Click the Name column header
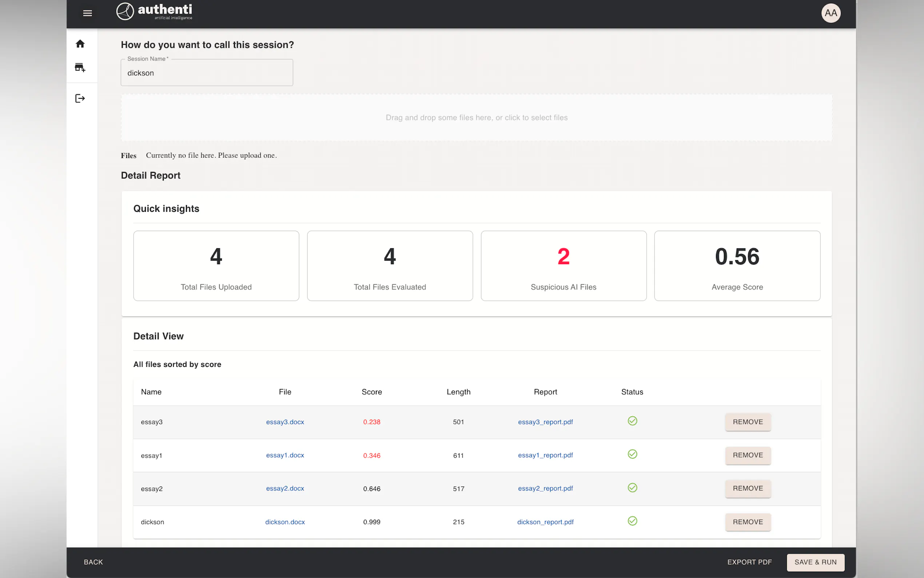Screen dimensions: 924x578 (151, 392)
